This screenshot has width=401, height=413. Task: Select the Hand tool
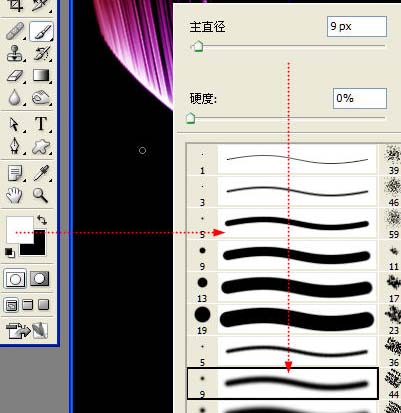pyautogui.click(x=14, y=195)
